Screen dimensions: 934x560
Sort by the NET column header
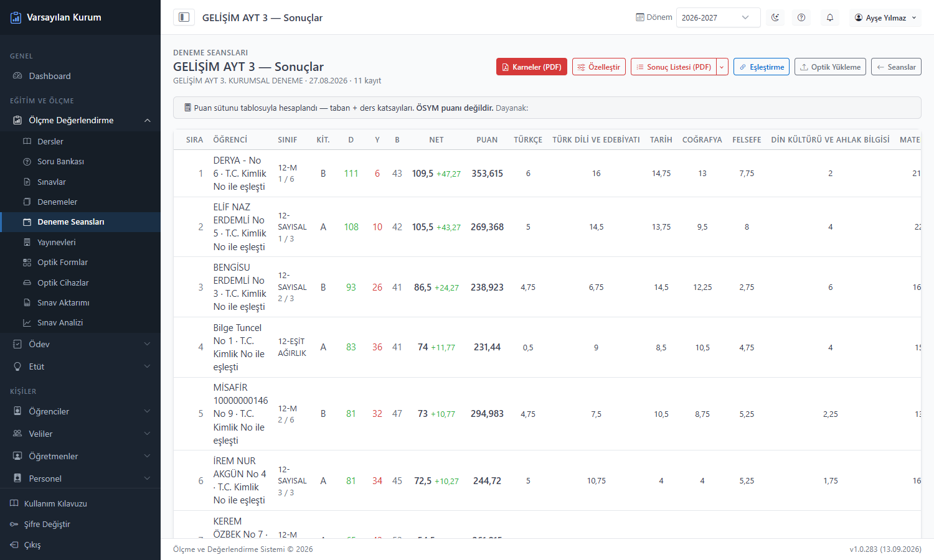click(x=436, y=140)
